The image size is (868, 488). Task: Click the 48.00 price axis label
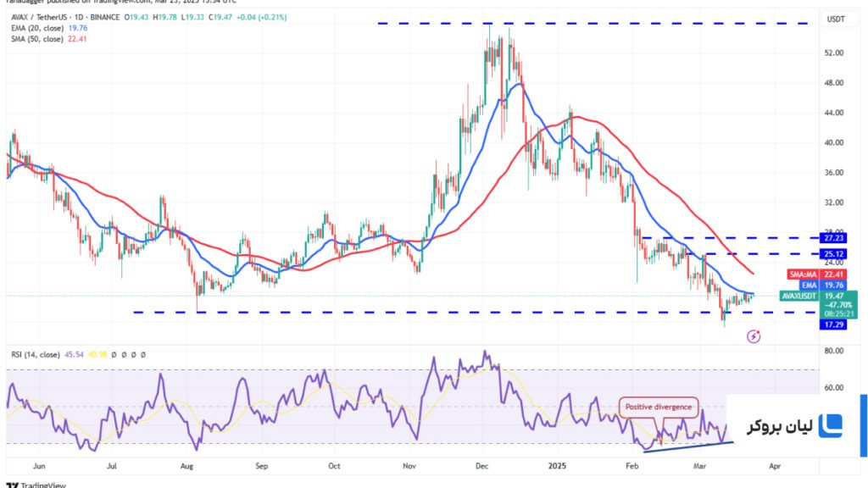[x=834, y=83]
